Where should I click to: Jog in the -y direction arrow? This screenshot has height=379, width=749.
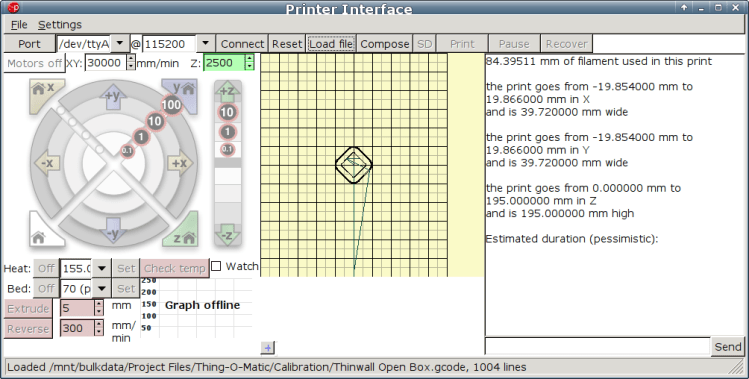113,231
